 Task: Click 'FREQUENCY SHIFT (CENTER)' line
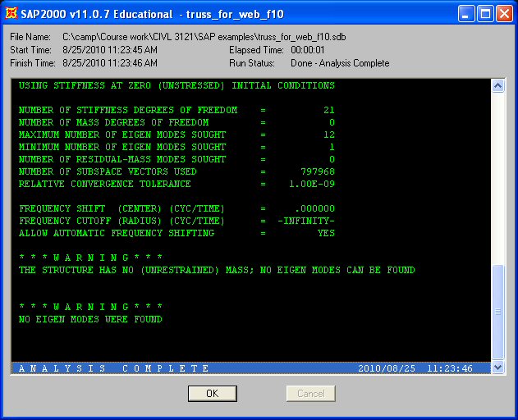pyautogui.click(x=176, y=208)
